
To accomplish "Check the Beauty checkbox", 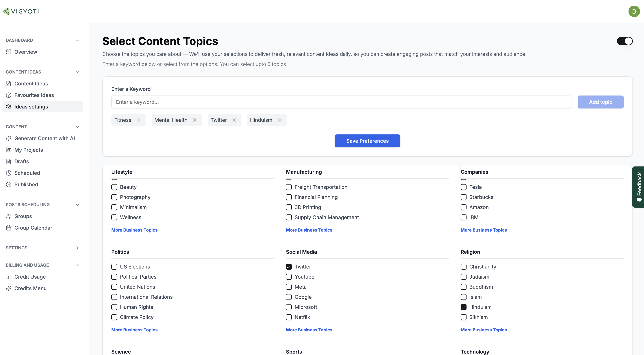I will (114, 187).
